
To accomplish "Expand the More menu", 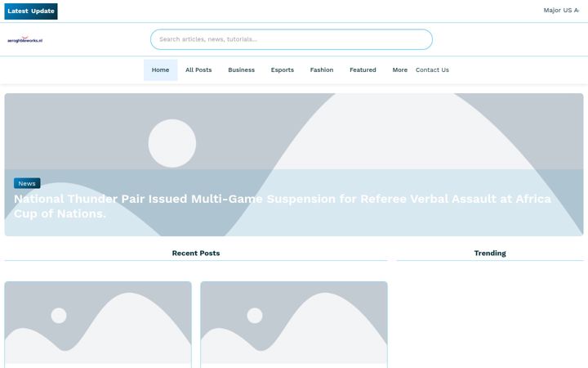I will point(399,70).
